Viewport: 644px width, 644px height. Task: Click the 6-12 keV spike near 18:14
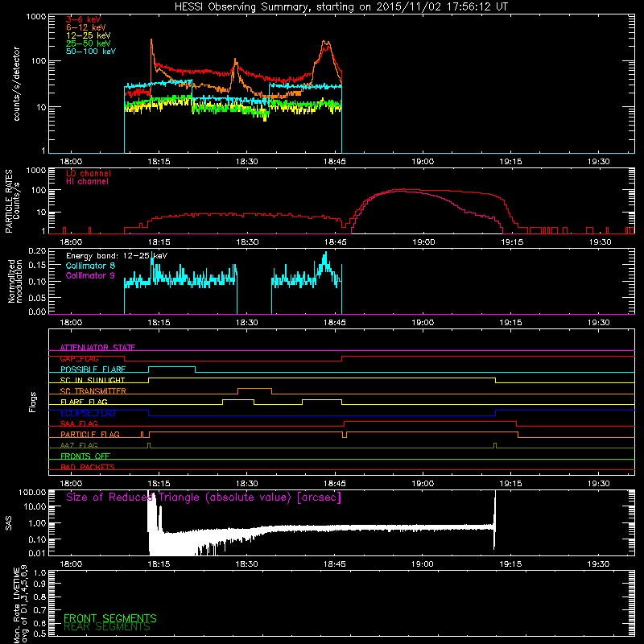151,41
